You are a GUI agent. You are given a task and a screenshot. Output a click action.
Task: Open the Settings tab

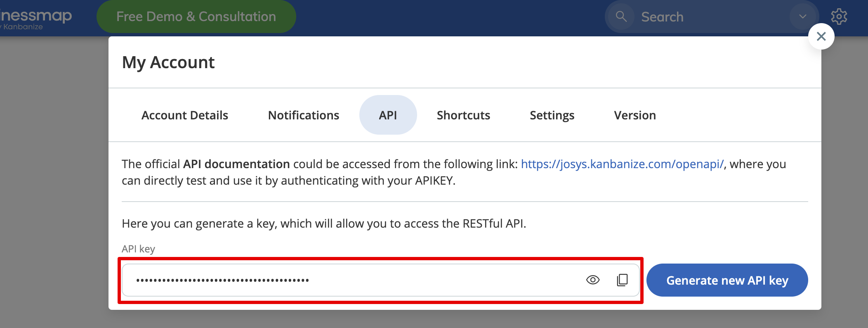(552, 115)
